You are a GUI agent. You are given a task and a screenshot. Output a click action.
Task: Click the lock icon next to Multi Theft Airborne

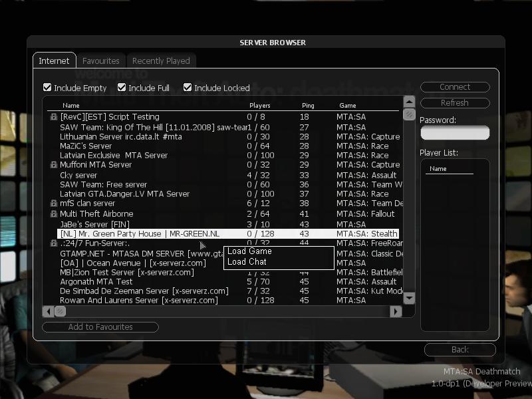(54, 213)
